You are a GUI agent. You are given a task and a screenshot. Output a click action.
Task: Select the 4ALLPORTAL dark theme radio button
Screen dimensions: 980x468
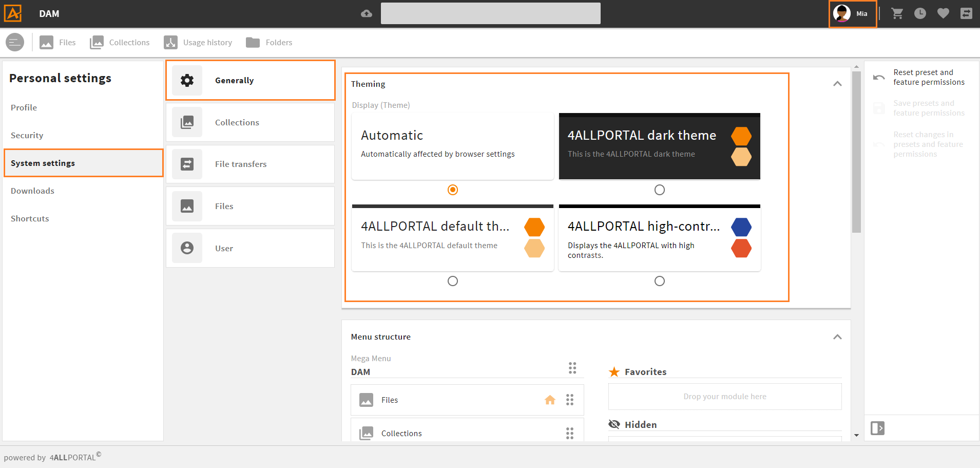click(x=660, y=190)
